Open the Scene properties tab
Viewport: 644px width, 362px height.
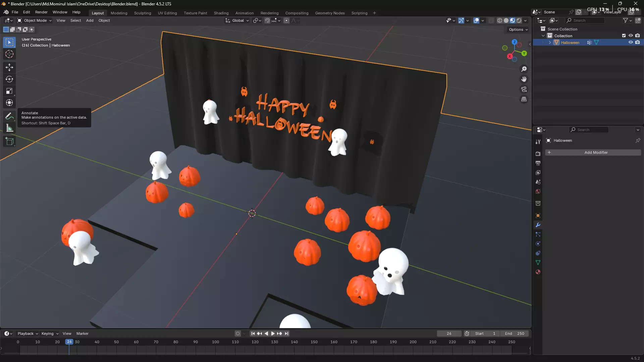tap(538, 182)
